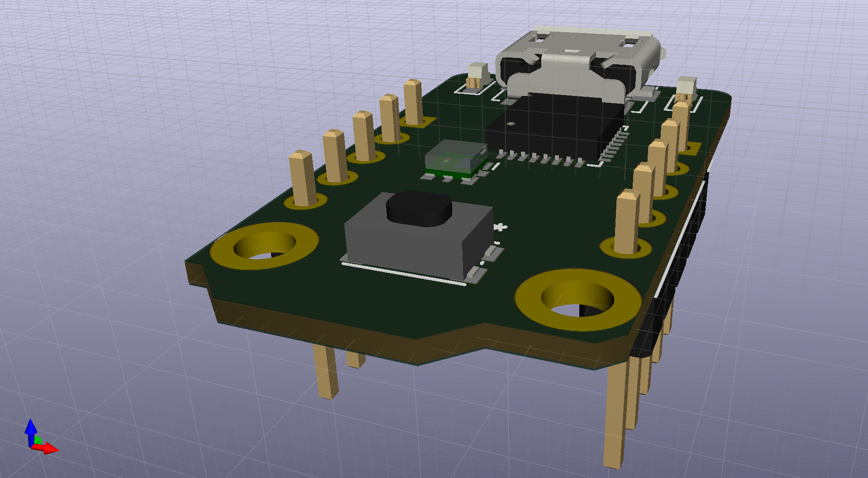Click the XYZ axis orientation gizmo
Viewport: 868px width, 478px height.
pos(41,436)
